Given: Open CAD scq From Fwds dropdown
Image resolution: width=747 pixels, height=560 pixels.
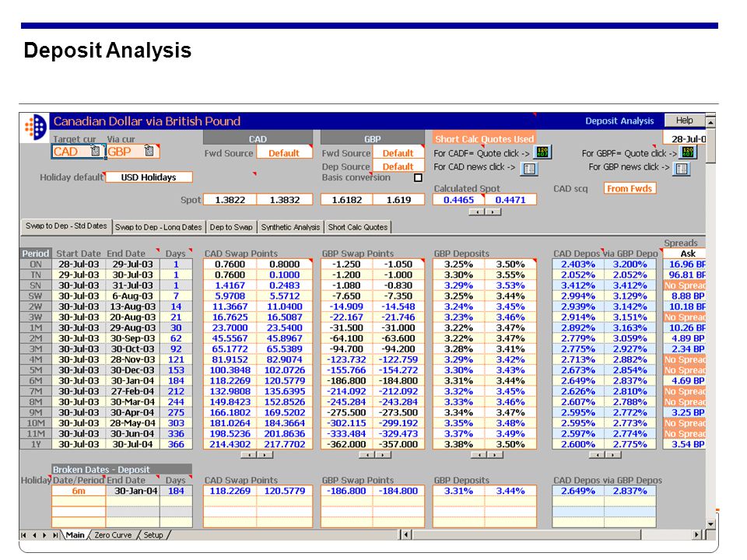Looking at the screenshot, I should pos(630,188).
